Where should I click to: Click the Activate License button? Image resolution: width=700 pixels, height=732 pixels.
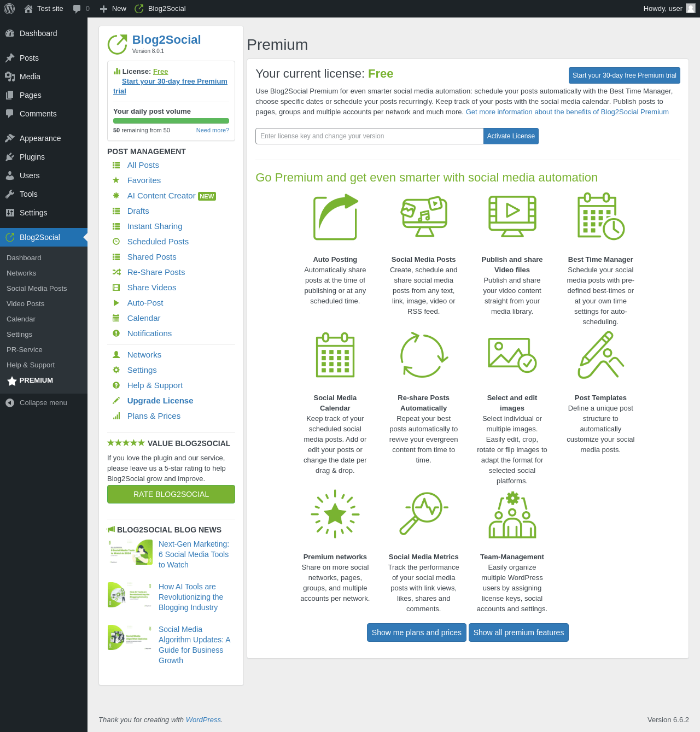point(511,136)
